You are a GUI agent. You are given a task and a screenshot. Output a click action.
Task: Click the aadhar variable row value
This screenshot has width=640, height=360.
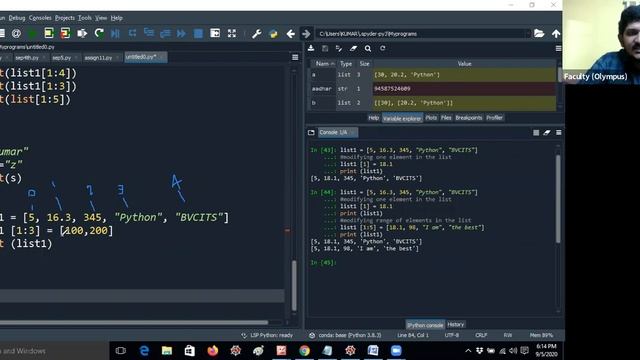coord(464,89)
